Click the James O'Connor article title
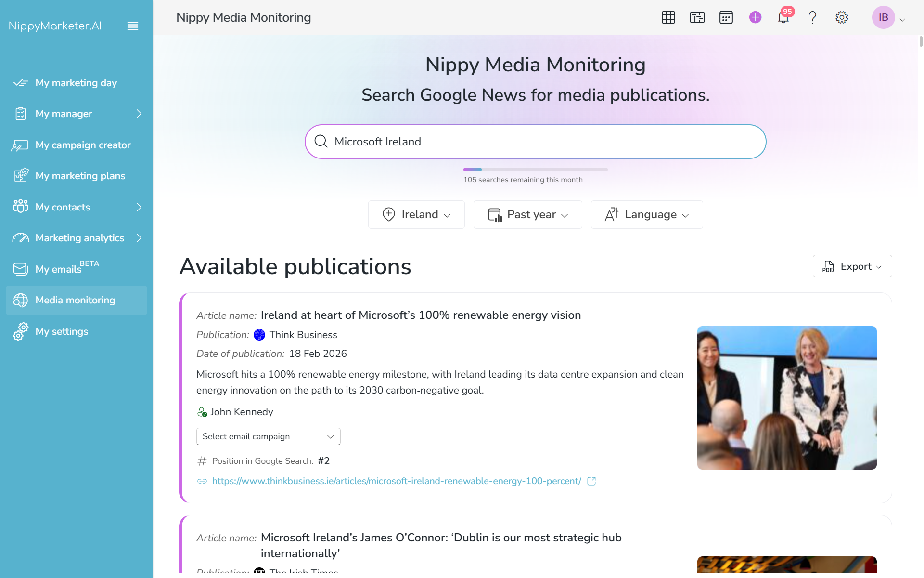Image resolution: width=924 pixels, height=578 pixels. click(x=441, y=545)
